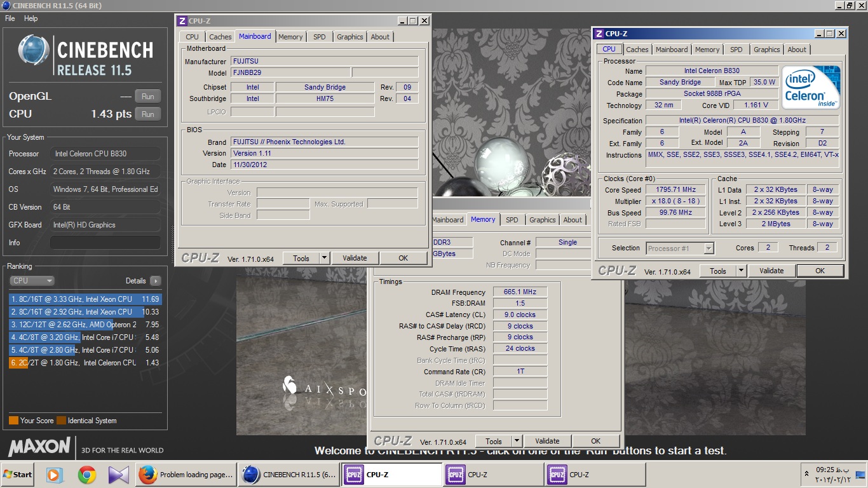Run the OpenGL benchmark
Viewport: 868px width, 488px height.
click(147, 97)
